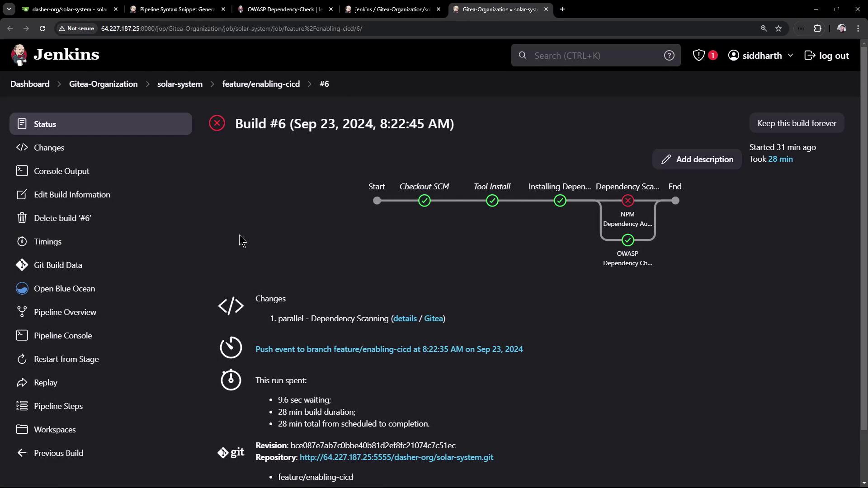Click the page vertical scrollbar
This screenshot has width=868, height=488.
click(864, 226)
